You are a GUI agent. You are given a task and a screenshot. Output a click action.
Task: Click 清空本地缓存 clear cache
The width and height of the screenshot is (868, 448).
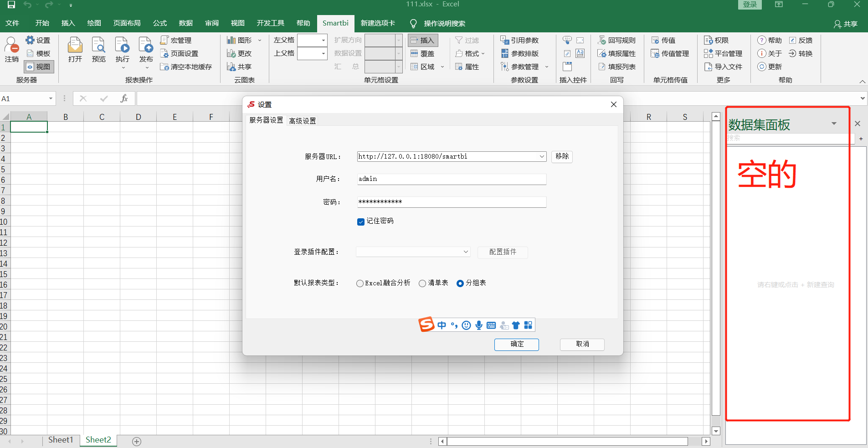(186, 67)
